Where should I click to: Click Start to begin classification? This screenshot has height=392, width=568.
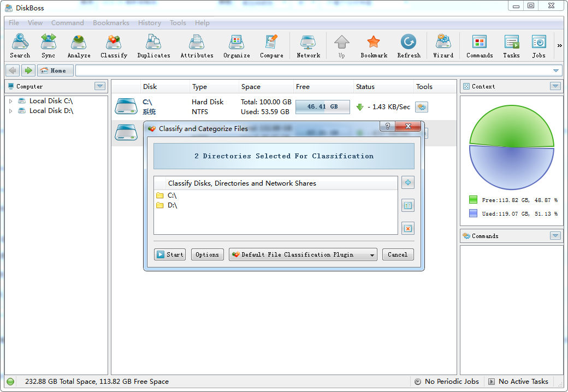point(170,254)
